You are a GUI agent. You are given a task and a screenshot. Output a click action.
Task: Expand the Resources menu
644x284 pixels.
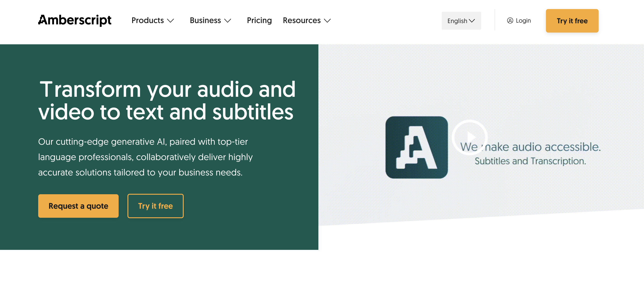tap(302, 20)
